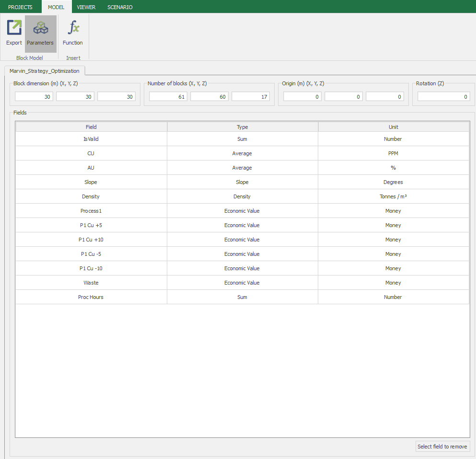476x459 pixels.
Task: Focus the Origin Y input field
Action: [x=344, y=97]
